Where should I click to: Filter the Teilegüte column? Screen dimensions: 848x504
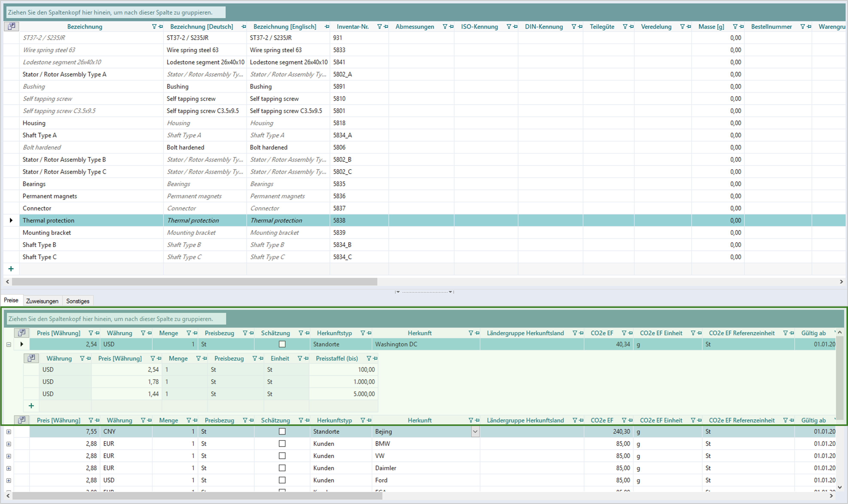tap(625, 26)
